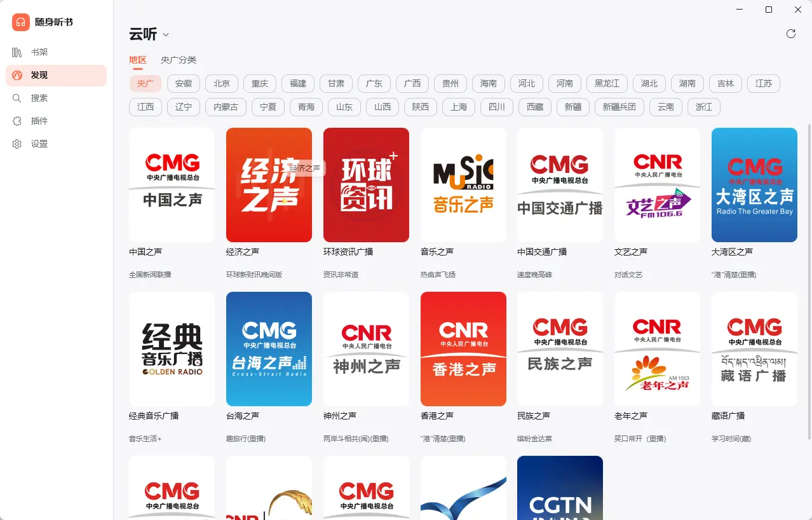Open the 音乐之声 Music Radio cover
812x520 pixels.
pos(463,185)
